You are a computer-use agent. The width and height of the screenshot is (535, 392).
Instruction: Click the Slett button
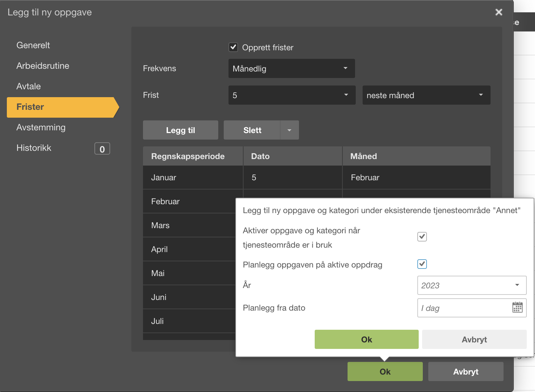click(252, 130)
